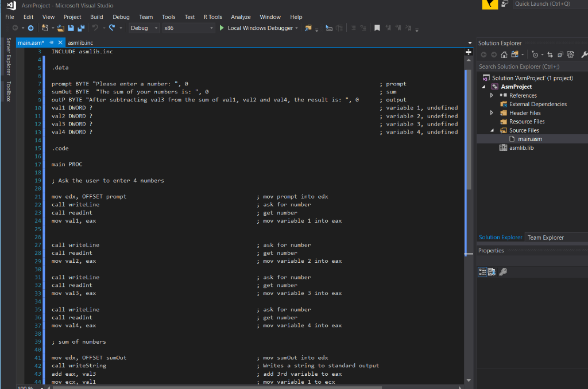Screen dimensions: 588x389
Task: Click the Find in Files toolbar icon
Action: point(308,28)
